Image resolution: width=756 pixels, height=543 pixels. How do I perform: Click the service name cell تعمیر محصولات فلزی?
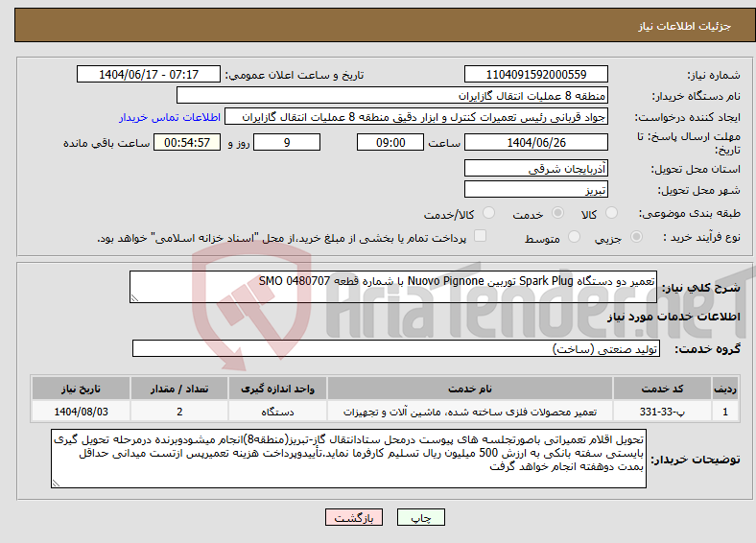point(469,412)
